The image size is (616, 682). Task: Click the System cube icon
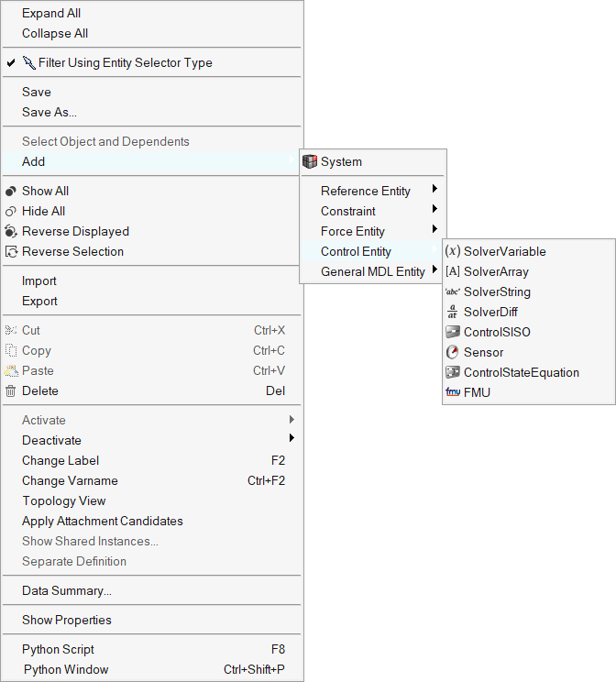tap(310, 161)
